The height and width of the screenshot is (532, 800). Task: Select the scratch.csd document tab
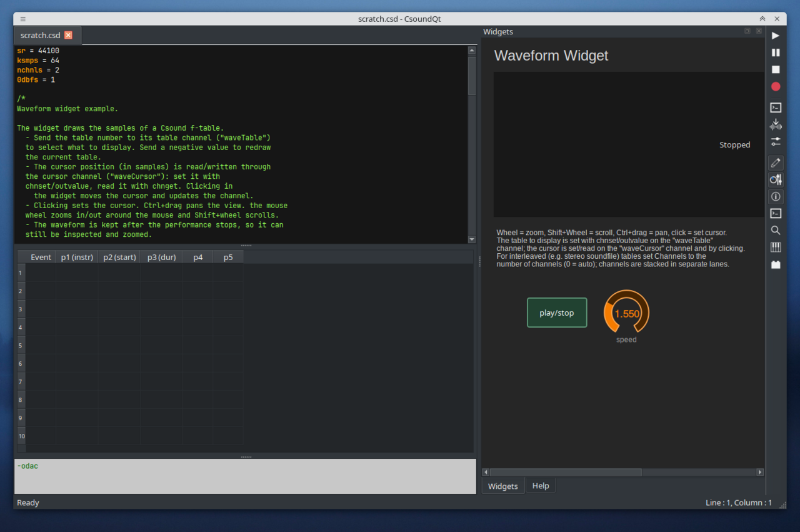click(47, 35)
